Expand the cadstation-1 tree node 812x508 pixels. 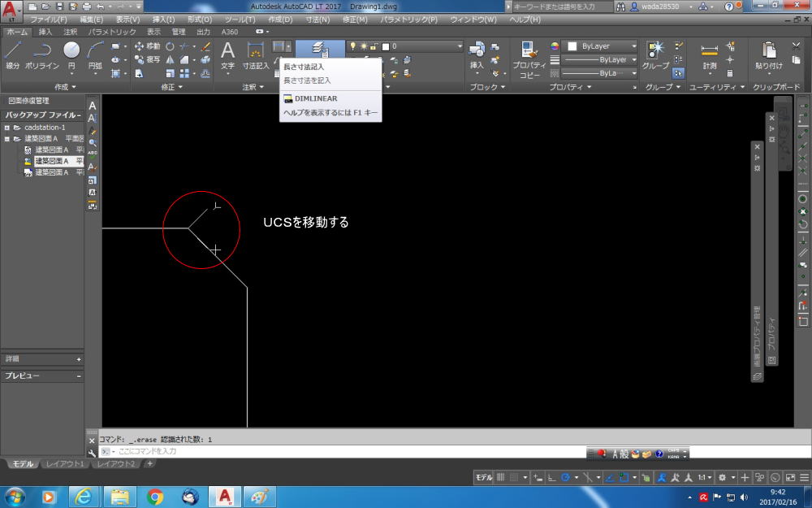click(x=6, y=128)
